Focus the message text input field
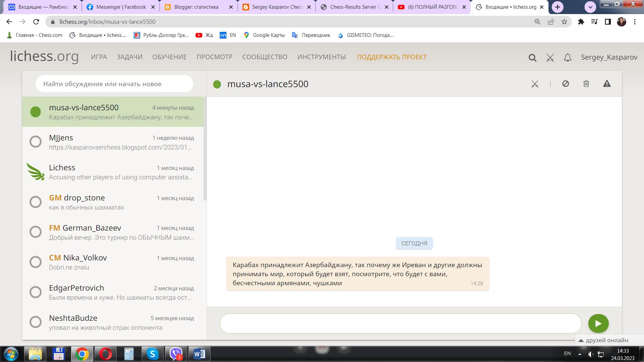644x362 pixels. click(x=400, y=323)
